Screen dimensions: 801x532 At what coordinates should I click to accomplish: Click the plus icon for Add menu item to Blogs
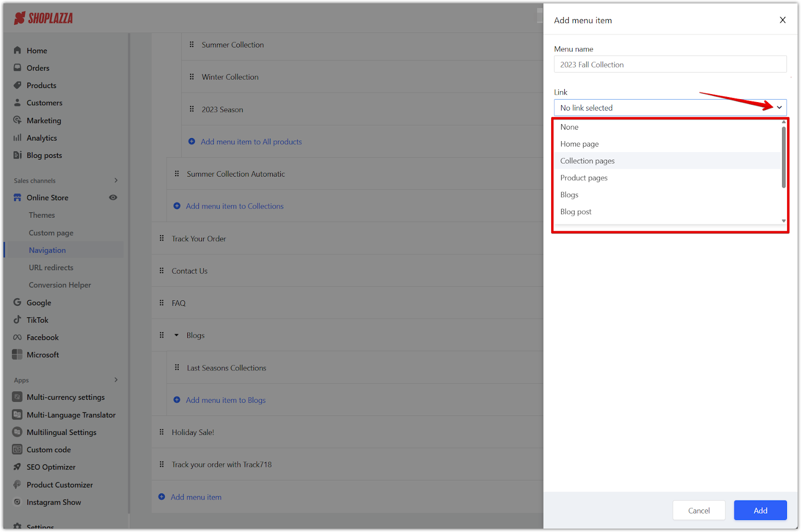click(x=177, y=400)
